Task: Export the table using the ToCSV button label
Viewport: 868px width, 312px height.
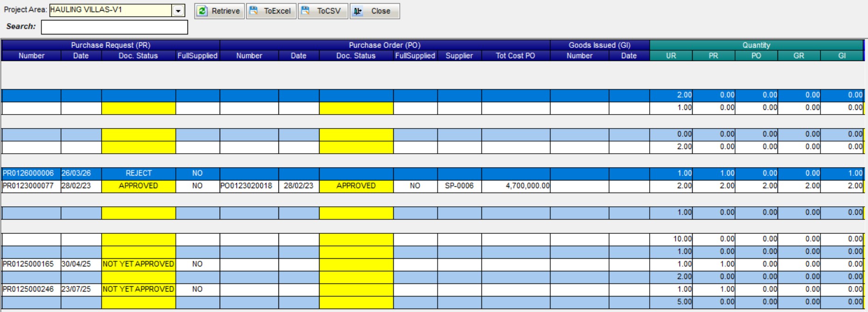Action: coord(329,11)
